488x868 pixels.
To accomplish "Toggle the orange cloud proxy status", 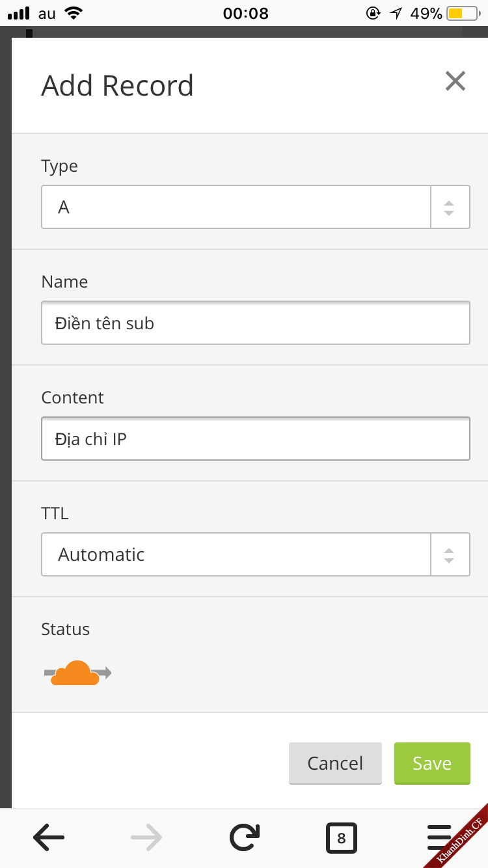I will [77, 673].
